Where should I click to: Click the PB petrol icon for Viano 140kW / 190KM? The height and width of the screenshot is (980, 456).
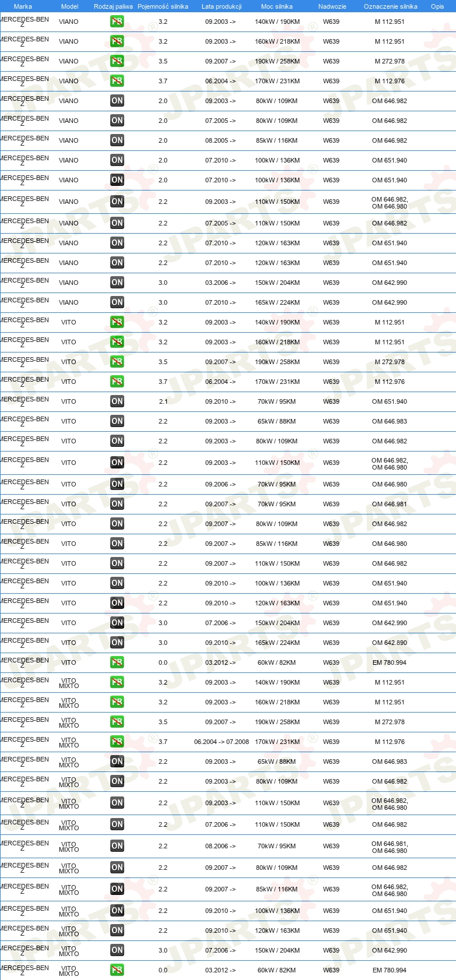coord(117,22)
